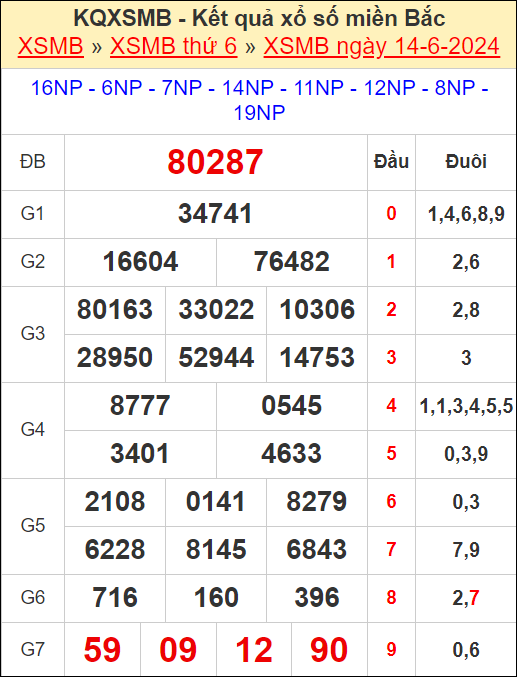Image resolution: width=517 pixels, height=677 pixels.
Task: Select the G3 number 52944
Action: click(x=216, y=357)
